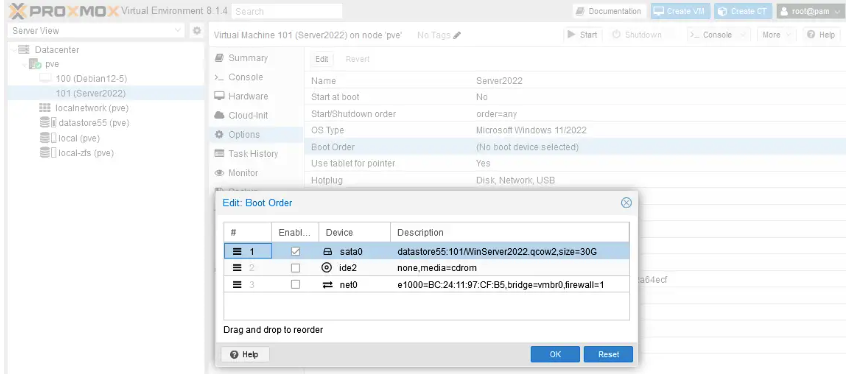
Task: Click the Device column header
Action: 355,232
